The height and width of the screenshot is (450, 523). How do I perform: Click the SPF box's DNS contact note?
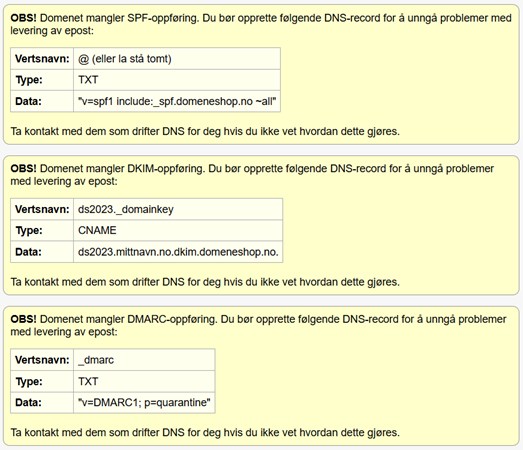205,131
